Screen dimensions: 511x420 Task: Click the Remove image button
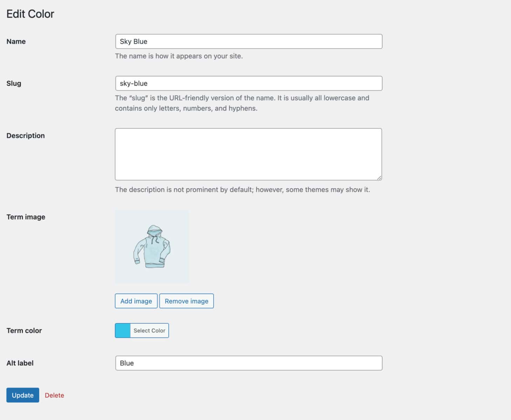point(186,301)
